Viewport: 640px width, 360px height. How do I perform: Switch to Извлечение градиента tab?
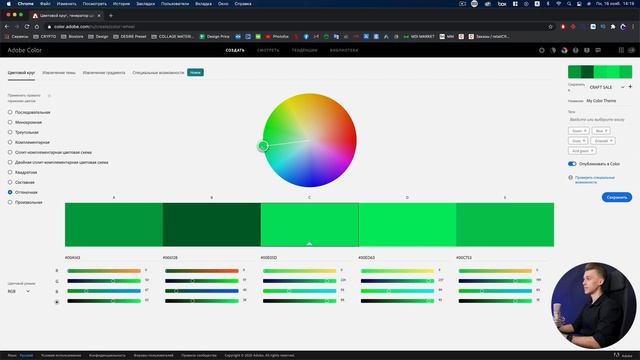tap(104, 73)
